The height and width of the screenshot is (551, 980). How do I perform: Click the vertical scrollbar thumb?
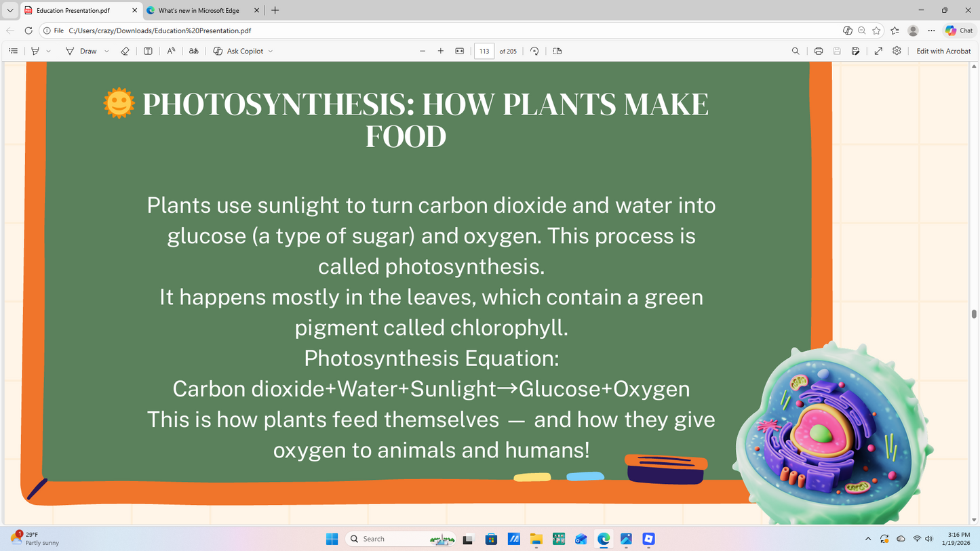coord(975,314)
